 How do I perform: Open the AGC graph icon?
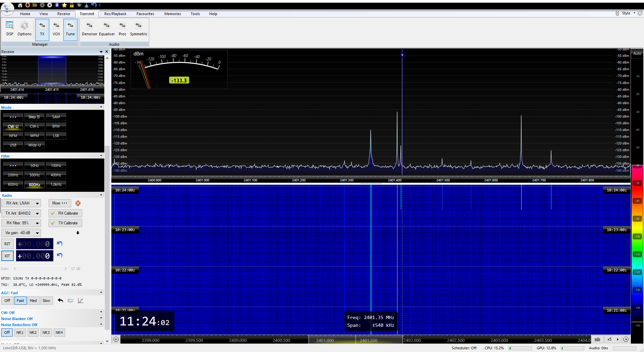[x=80, y=301]
